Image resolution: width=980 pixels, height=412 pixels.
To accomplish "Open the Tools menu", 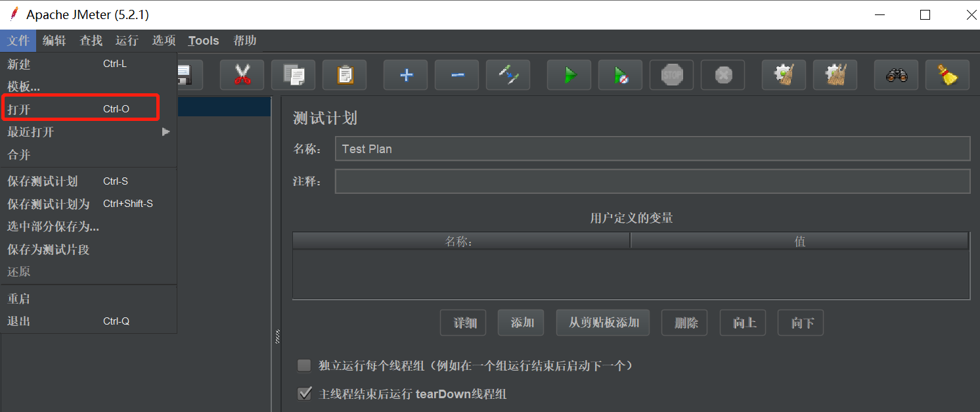I will click(204, 41).
